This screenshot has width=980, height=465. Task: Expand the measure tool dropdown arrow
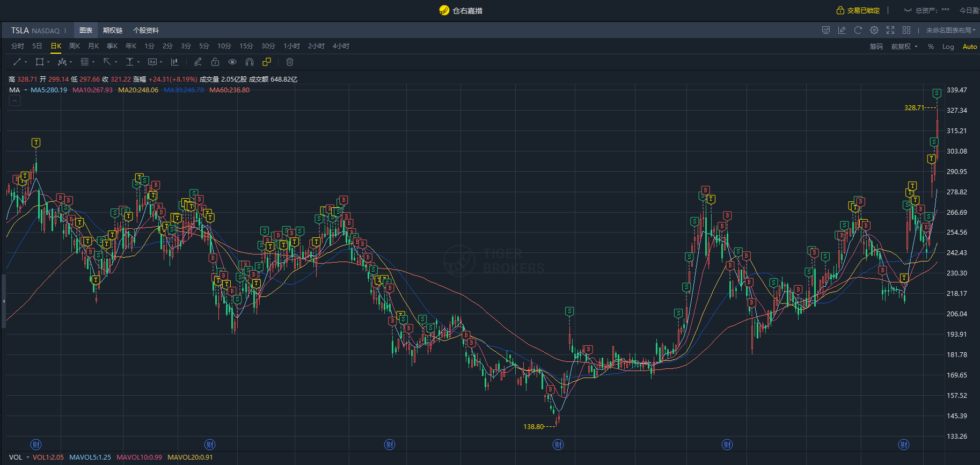pos(138,62)
